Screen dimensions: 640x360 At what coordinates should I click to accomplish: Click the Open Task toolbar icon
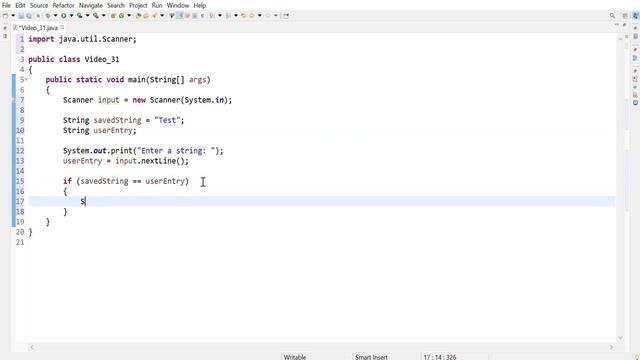pos(146,16)
